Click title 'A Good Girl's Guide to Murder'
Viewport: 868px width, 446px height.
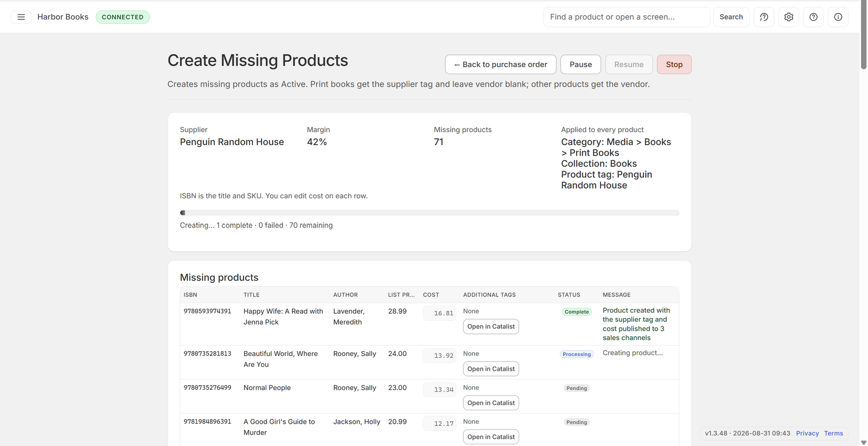pyautogui.click(x=279, y=427)
